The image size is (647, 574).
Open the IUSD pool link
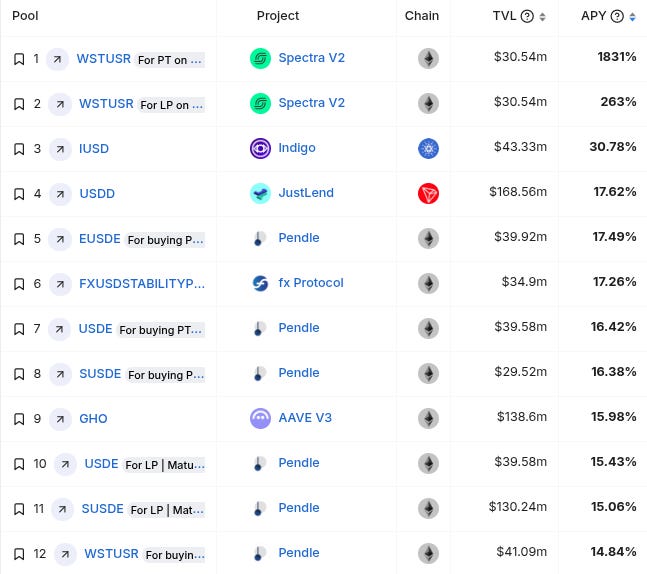pyautogui.click(x=94, y=149)
